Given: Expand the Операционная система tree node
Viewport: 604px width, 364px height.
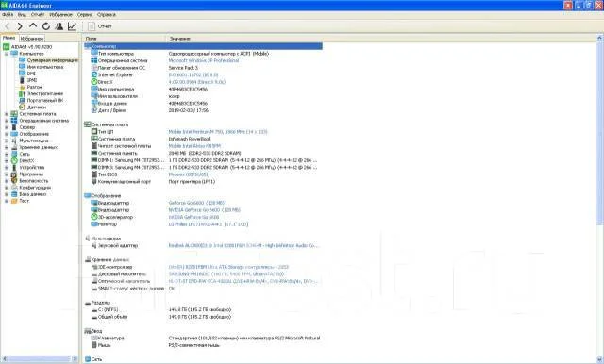Looking at the screenshot, I should [7, 121].
